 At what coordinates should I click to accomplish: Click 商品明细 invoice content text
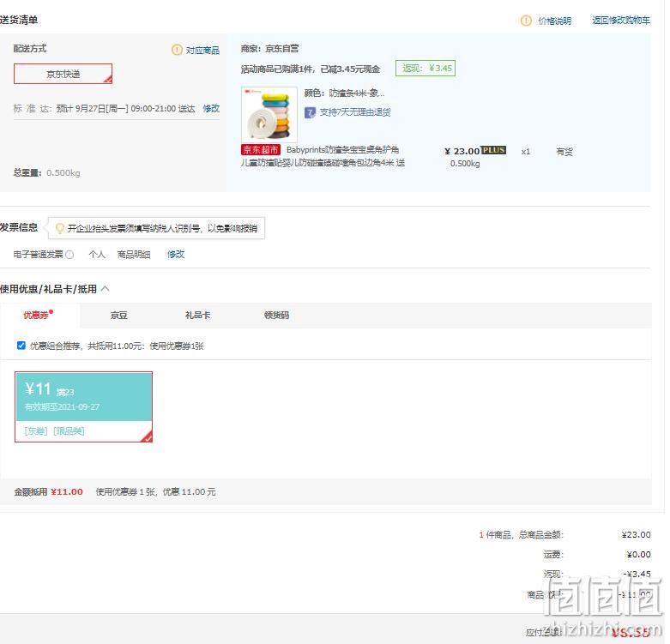click(134, 255)
